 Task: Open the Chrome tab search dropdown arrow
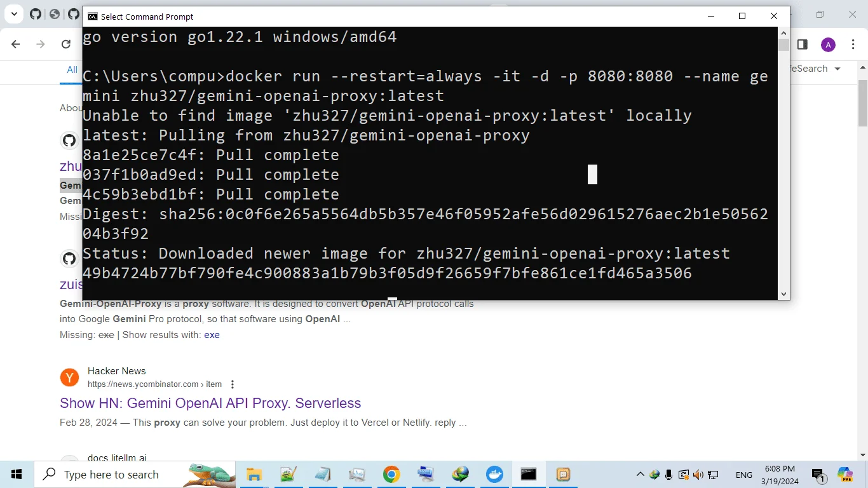[x=14, y=14]
